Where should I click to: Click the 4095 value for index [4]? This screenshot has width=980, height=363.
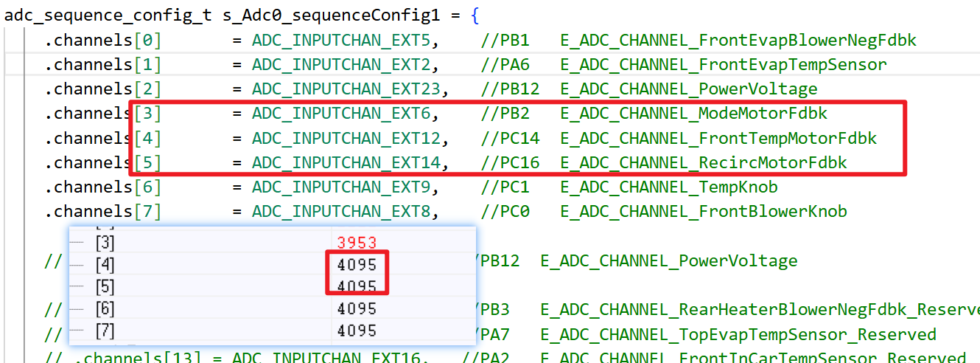(357, 264)
